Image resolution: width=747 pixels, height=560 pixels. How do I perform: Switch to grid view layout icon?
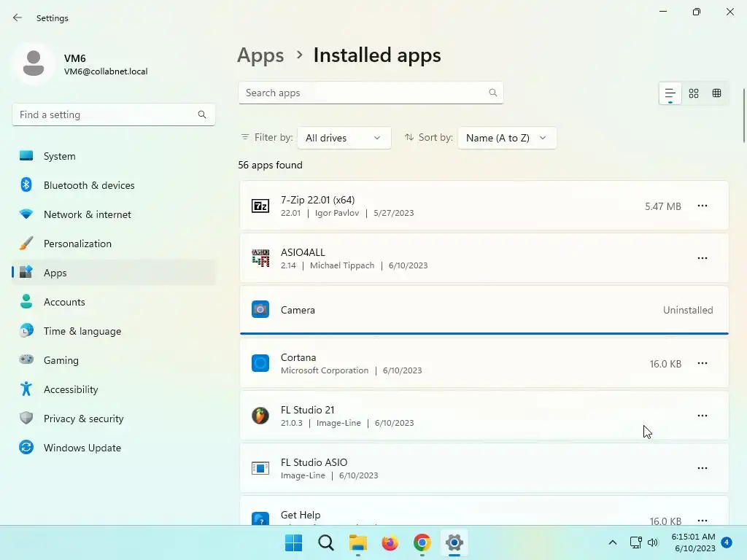pos(694,93)
